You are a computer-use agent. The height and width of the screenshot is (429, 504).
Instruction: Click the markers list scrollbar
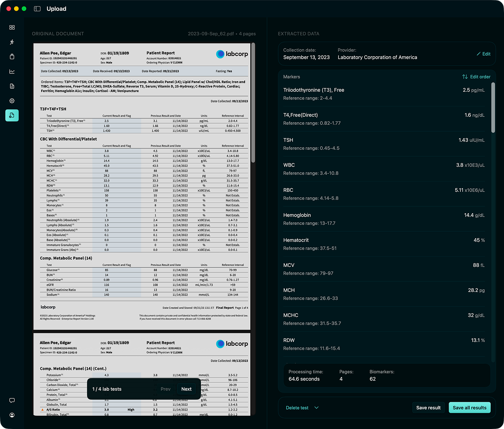[x=493, y=108]
